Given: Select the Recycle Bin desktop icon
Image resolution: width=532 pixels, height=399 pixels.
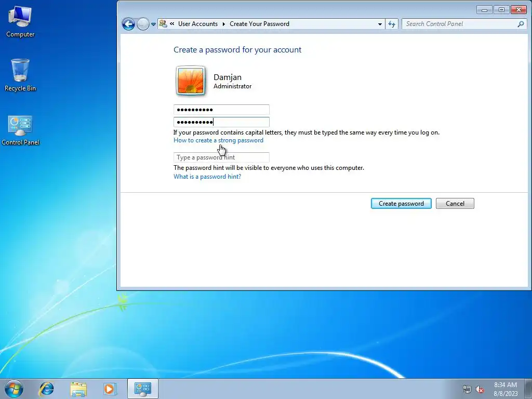Looking at the screenshot, I should pos(20,75).
